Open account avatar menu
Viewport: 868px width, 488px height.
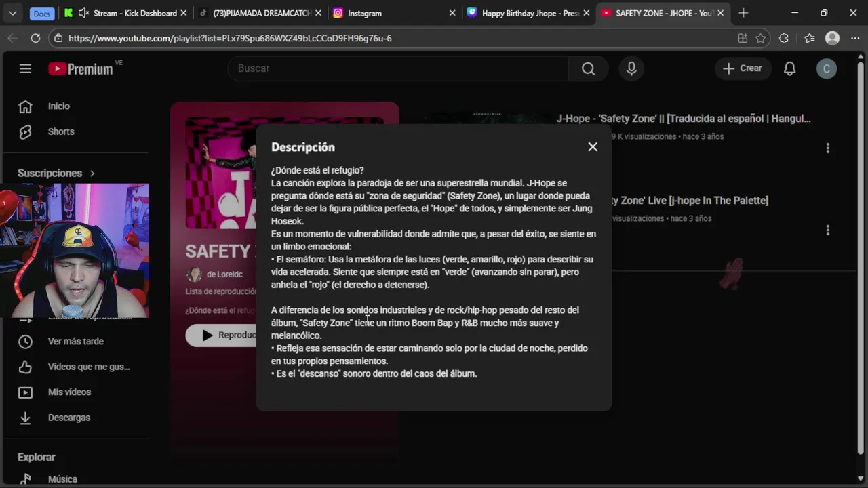pos(826,68)
